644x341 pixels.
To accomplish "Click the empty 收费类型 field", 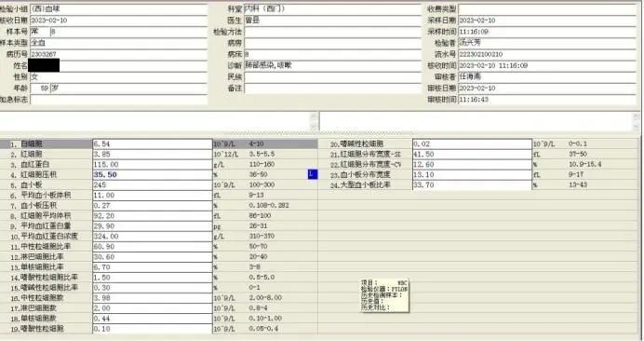I will coord(547,9).
